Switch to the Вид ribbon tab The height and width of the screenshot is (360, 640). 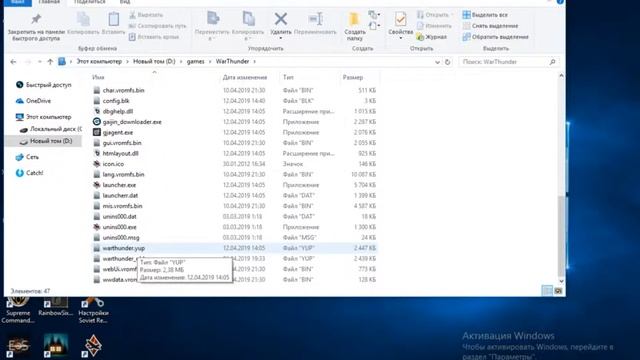pos(125,2)
